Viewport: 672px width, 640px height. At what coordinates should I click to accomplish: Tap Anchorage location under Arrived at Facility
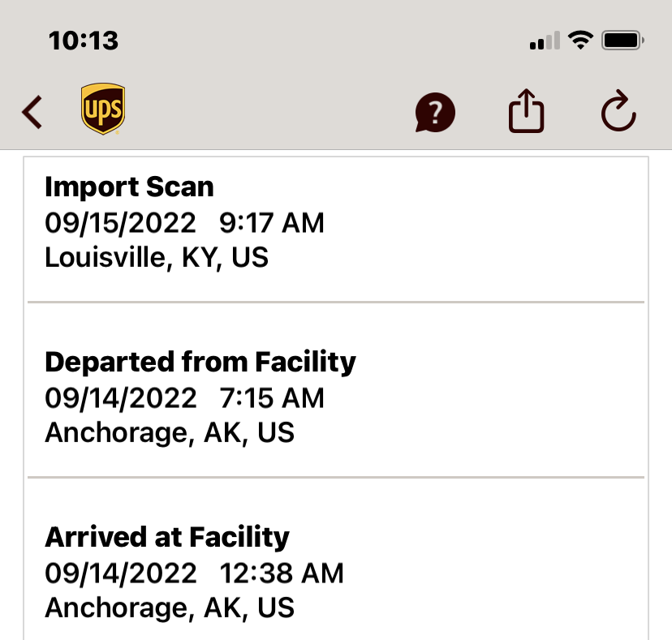[x=169, y=608]
